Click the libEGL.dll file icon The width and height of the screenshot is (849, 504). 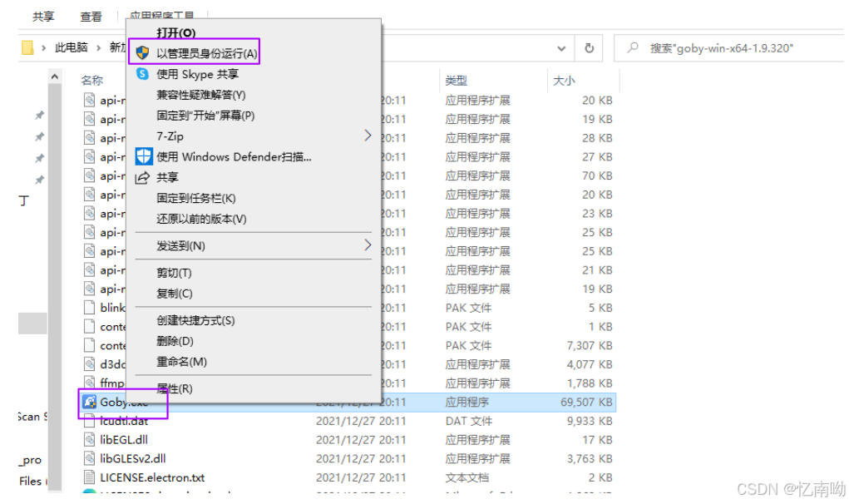(x=89, y=440)
